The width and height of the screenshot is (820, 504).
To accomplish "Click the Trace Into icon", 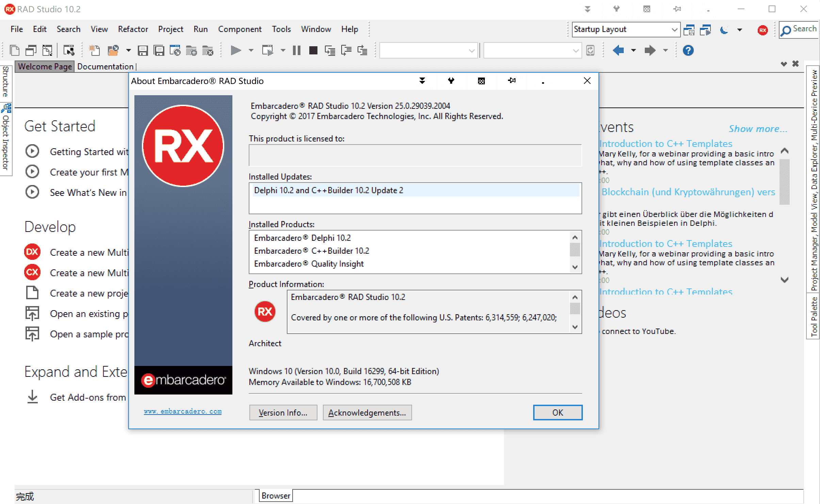I will click(330, 50).
